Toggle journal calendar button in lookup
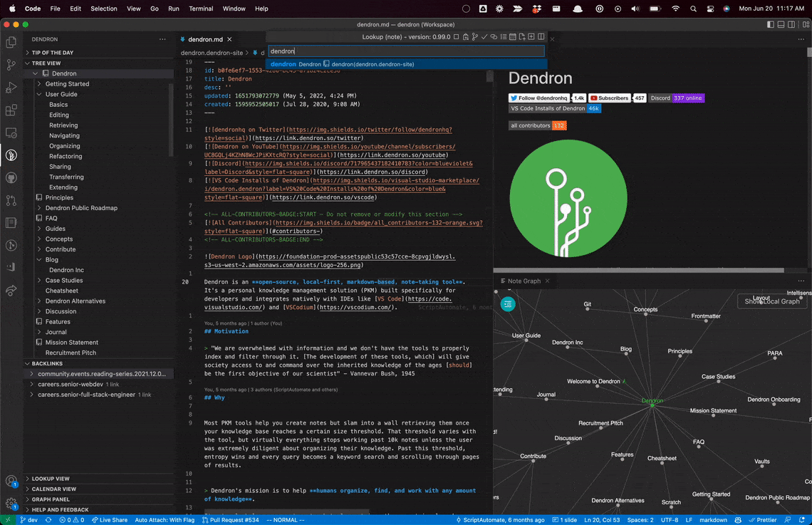 tap(513, 37)
